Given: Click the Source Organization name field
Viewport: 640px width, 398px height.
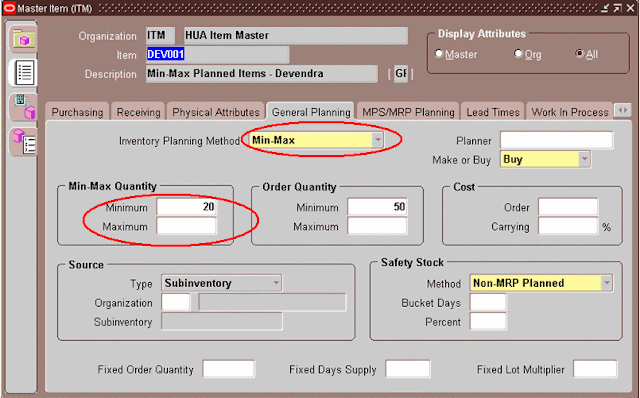Looking at the screenshot, I should [x=272, y=302].
